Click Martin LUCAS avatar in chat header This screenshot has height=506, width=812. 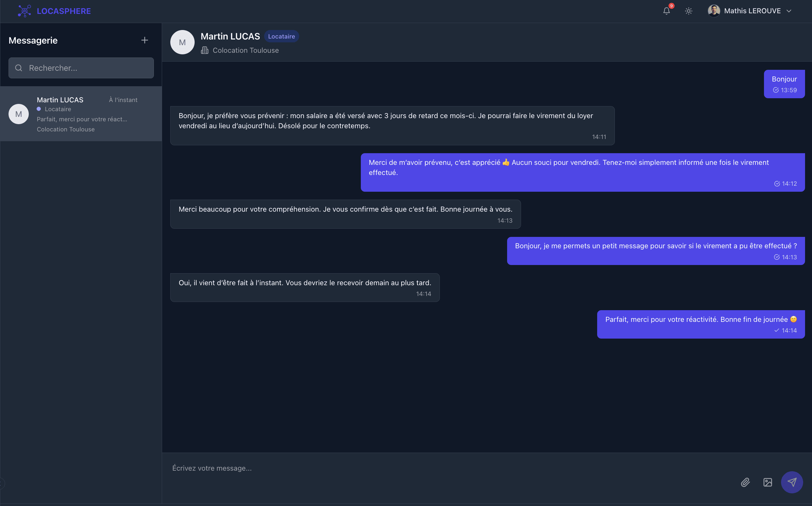tap(182, 43)
